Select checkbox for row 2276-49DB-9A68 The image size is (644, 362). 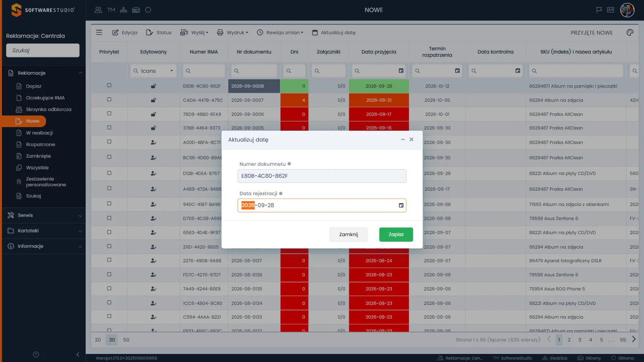(109, 260)
